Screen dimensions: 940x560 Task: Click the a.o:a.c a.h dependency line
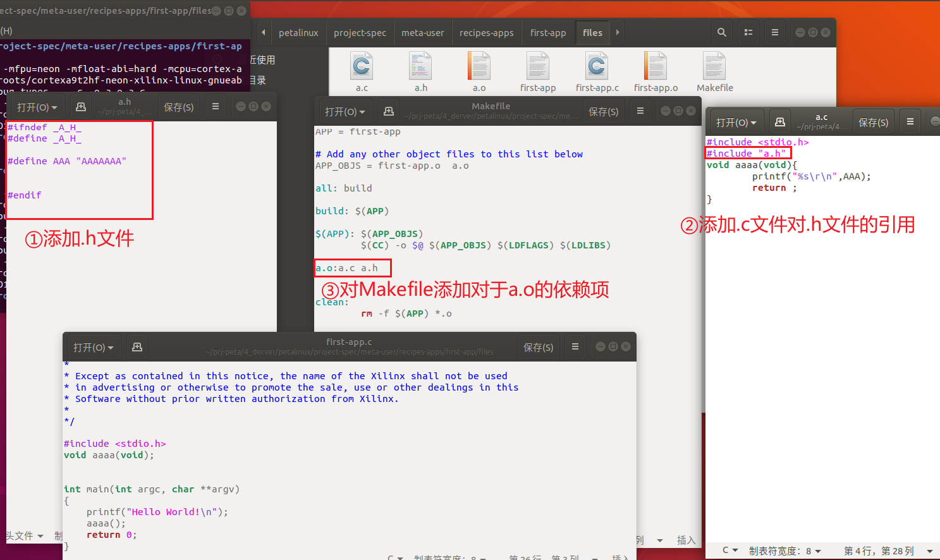347,268
